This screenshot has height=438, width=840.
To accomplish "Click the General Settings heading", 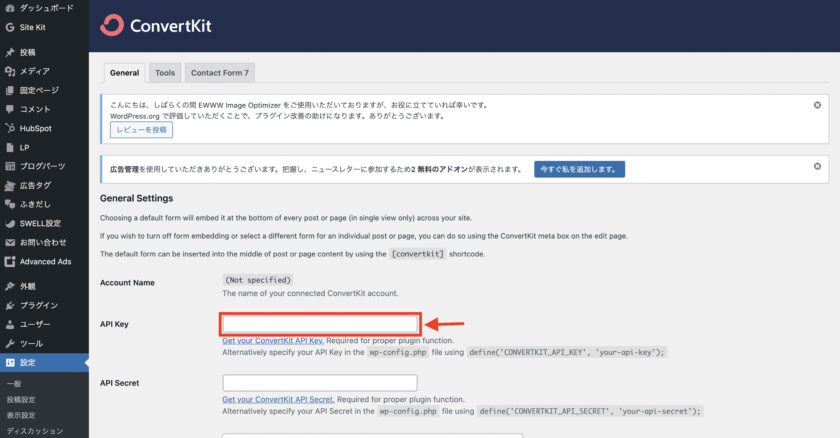I will 137,198.
